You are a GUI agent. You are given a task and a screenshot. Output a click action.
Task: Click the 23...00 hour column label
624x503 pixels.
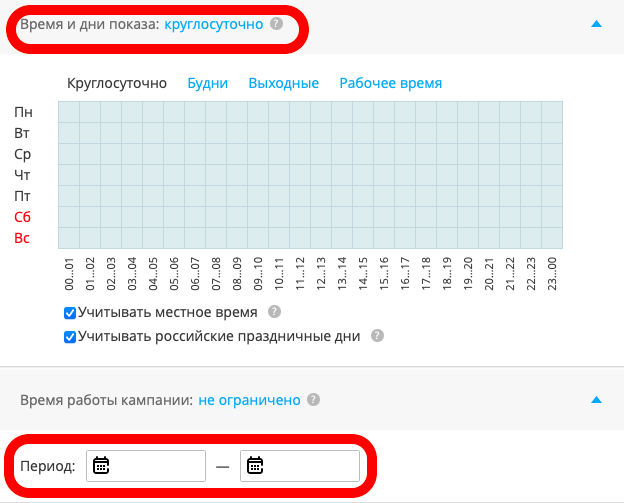(552, 274)
